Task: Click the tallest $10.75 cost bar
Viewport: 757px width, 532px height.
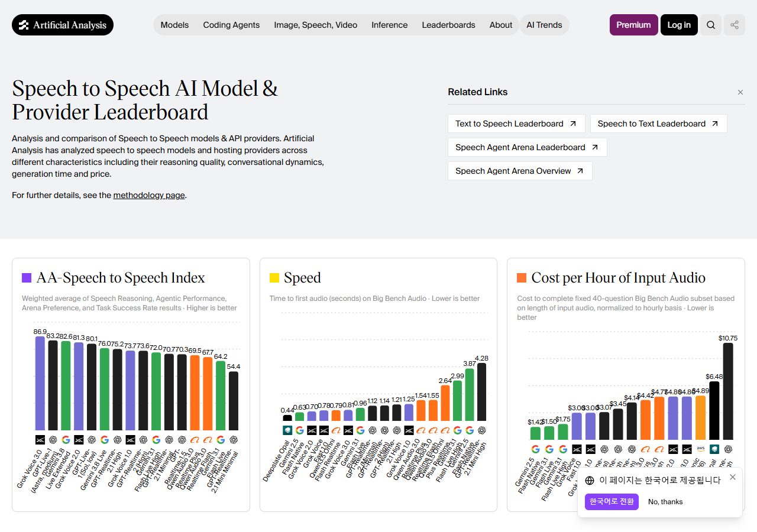Action: (728, 391)
